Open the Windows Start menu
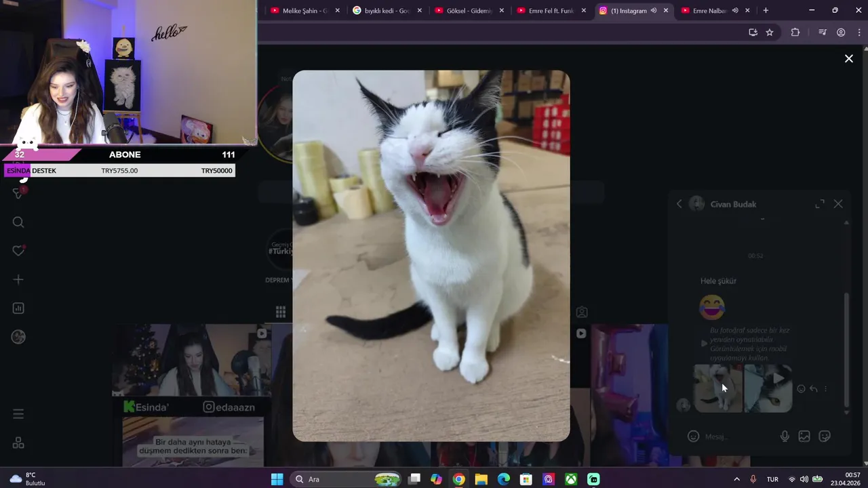Viewport: 868px width, 488px height. [x=277, y=479]
